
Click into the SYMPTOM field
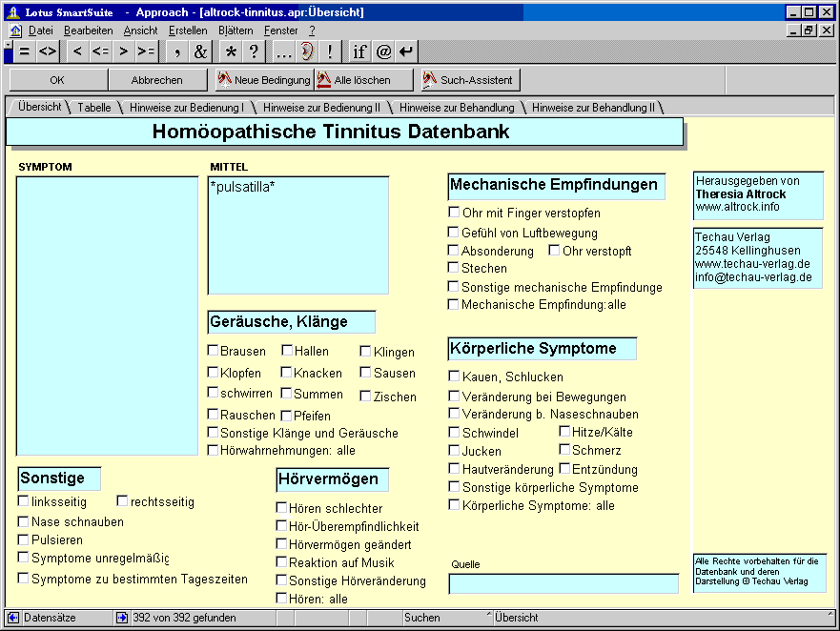coord(107,316)
